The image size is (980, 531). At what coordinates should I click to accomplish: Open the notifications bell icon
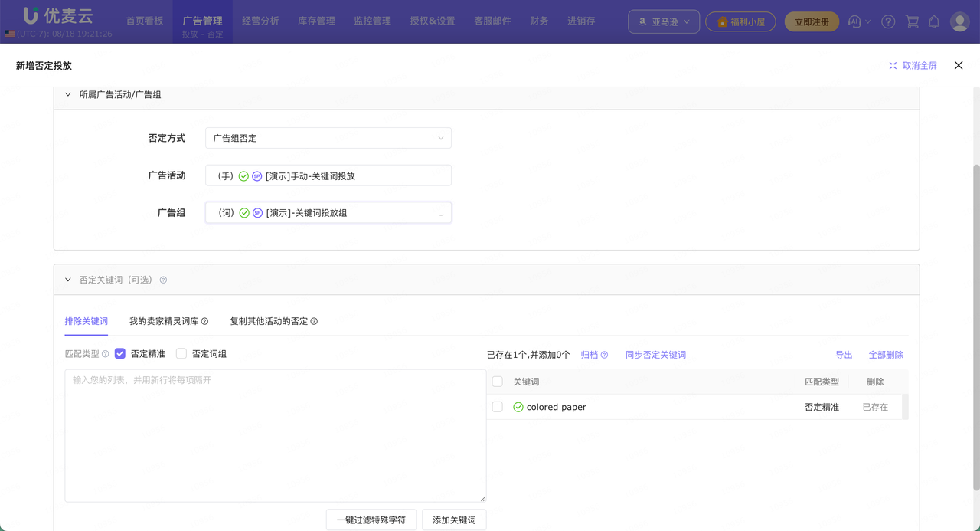934,22
